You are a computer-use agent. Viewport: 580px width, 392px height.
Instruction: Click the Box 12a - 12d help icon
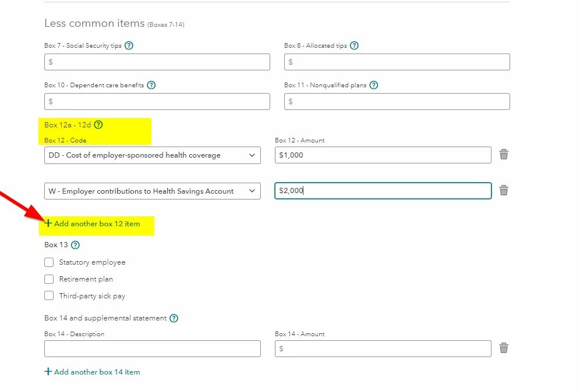(x=98, y=124)
